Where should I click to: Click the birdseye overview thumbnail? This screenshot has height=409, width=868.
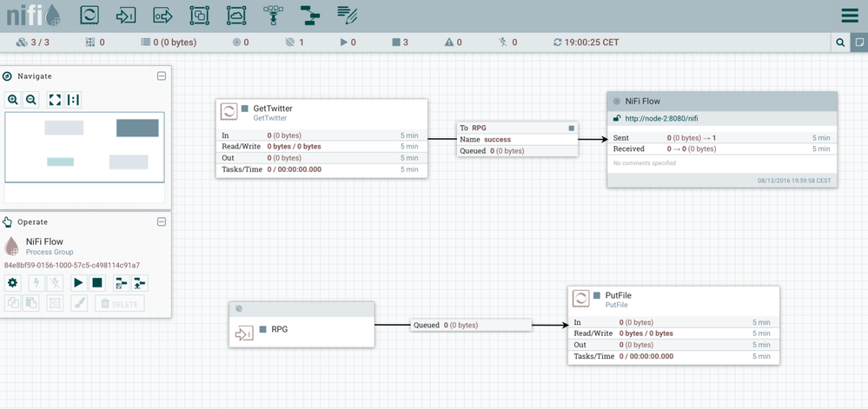pos(84,146)
